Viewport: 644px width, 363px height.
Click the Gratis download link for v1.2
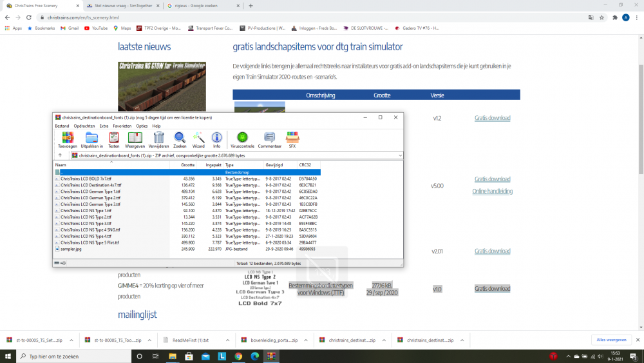point(492,118)
